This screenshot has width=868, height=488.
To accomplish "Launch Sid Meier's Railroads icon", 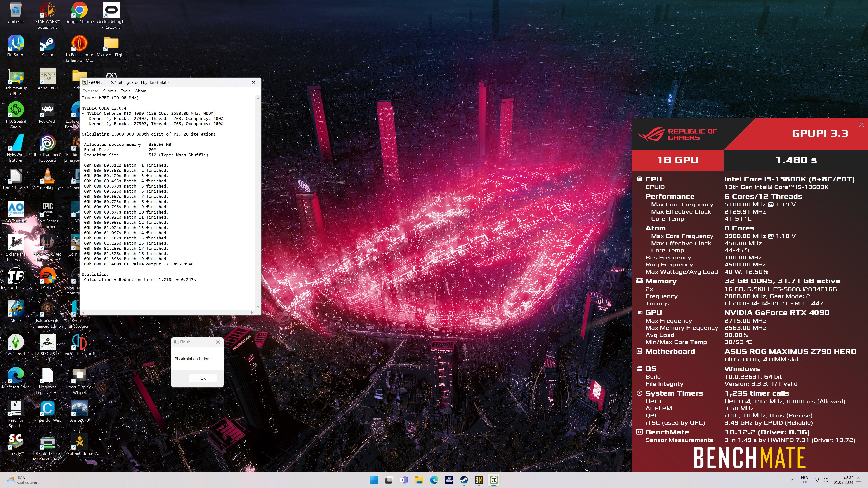I will click(x=16, y=248).
